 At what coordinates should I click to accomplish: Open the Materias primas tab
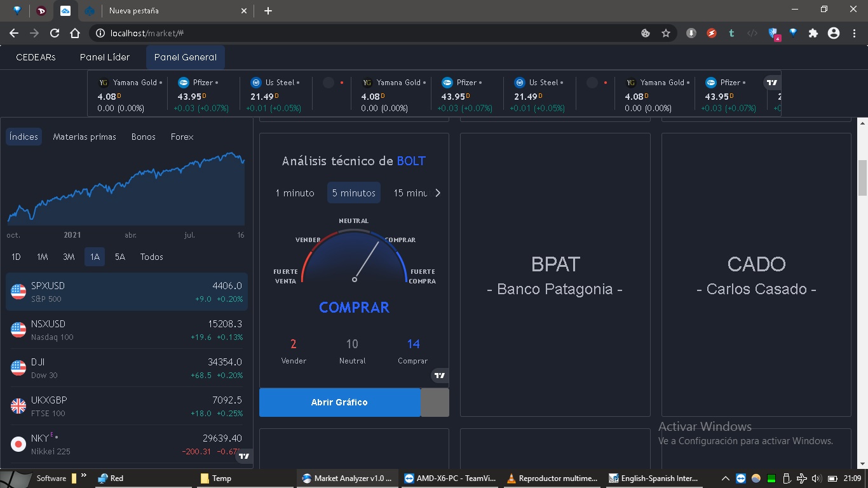click(85, 137)
